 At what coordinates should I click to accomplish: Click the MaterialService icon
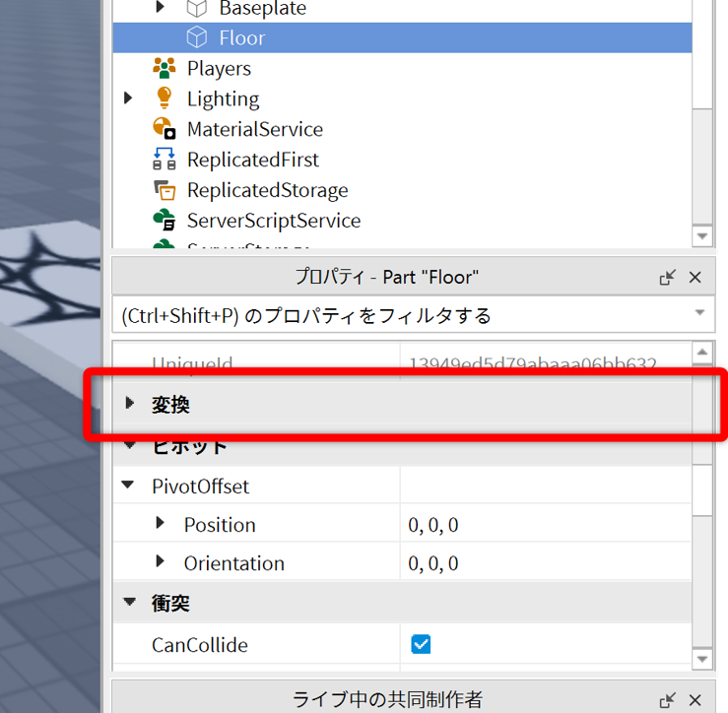[165, 129]
